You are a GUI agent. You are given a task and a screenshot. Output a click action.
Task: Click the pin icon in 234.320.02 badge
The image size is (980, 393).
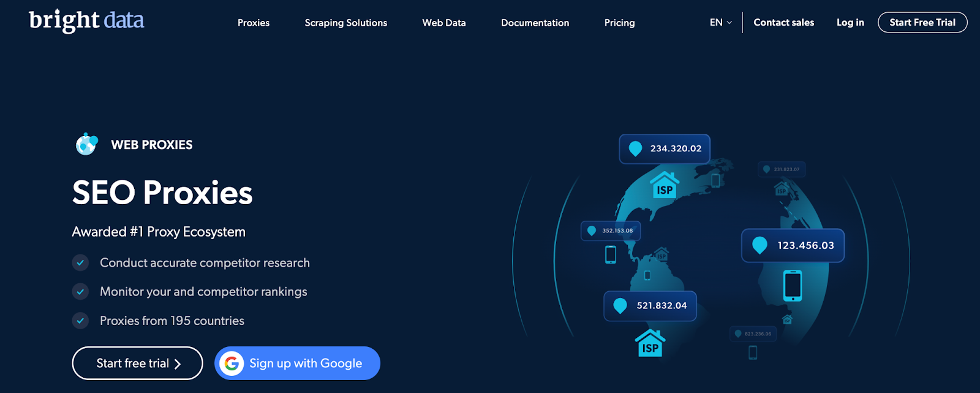tap(636, 149)
